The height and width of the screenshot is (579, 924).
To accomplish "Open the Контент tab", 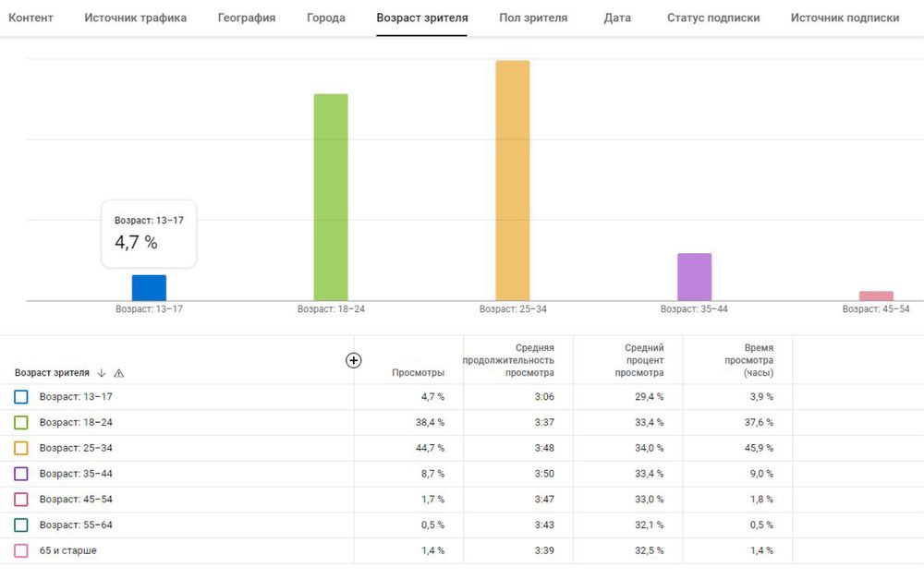I will [x=31, y=18].
